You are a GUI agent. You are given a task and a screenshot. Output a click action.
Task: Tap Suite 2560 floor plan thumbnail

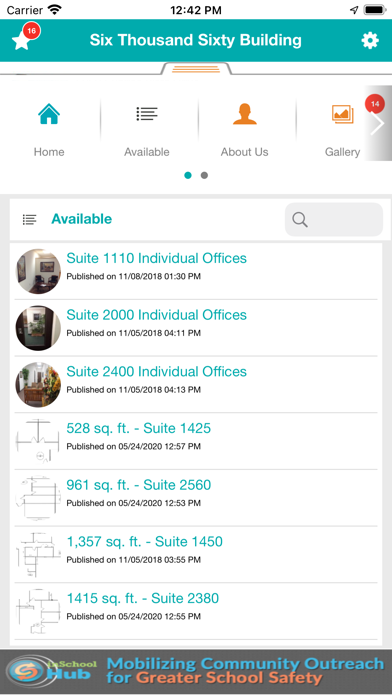(x=38, y=498)
